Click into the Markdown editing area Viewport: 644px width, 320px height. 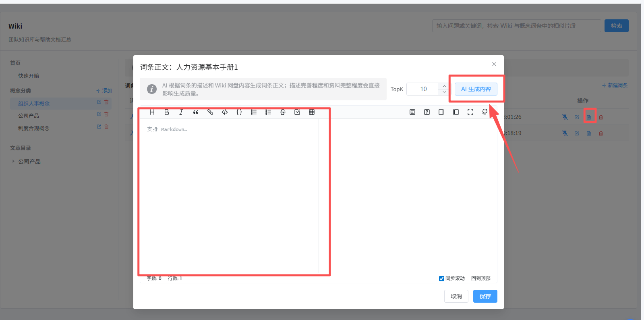229,195
